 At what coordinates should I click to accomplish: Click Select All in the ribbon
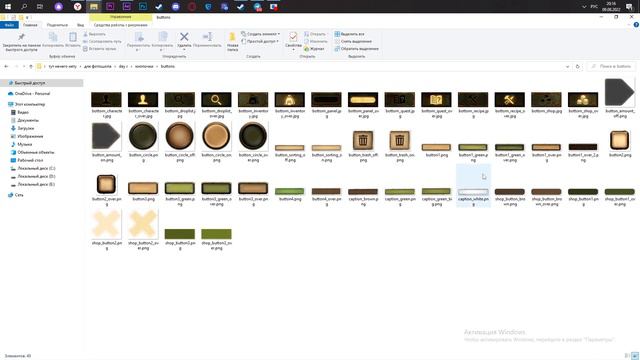[x=349, y=34]
